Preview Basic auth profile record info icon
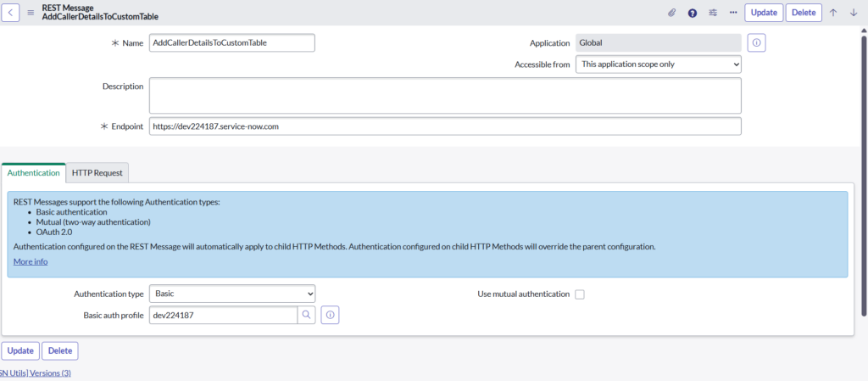 tap(330, 315)
